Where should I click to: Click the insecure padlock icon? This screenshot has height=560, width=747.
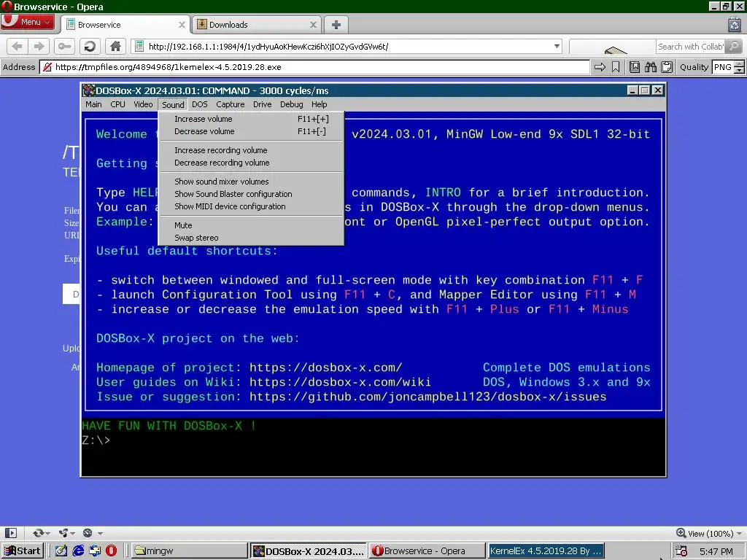pos(47,67)
